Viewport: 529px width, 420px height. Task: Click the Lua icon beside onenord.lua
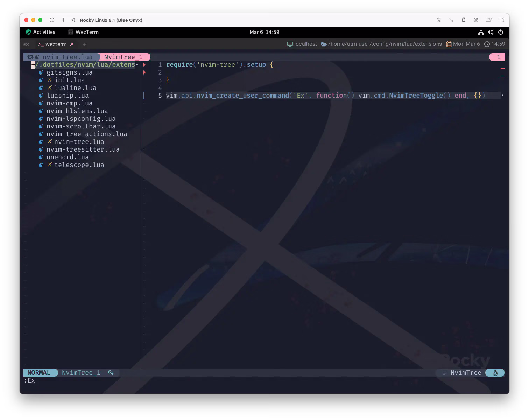pos(41,157)
